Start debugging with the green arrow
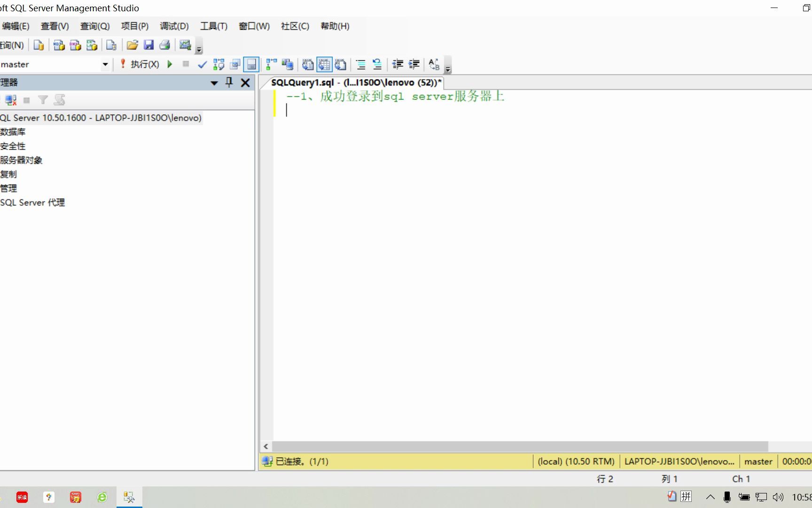 170,64
